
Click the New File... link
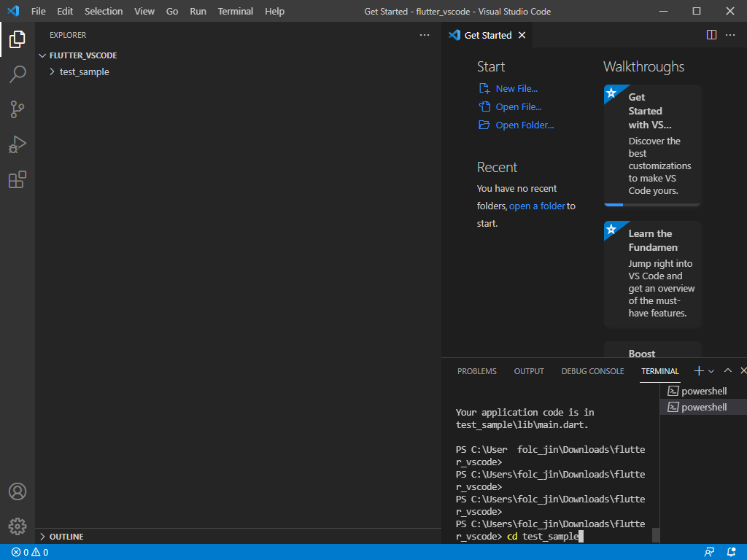click(516, 88)
